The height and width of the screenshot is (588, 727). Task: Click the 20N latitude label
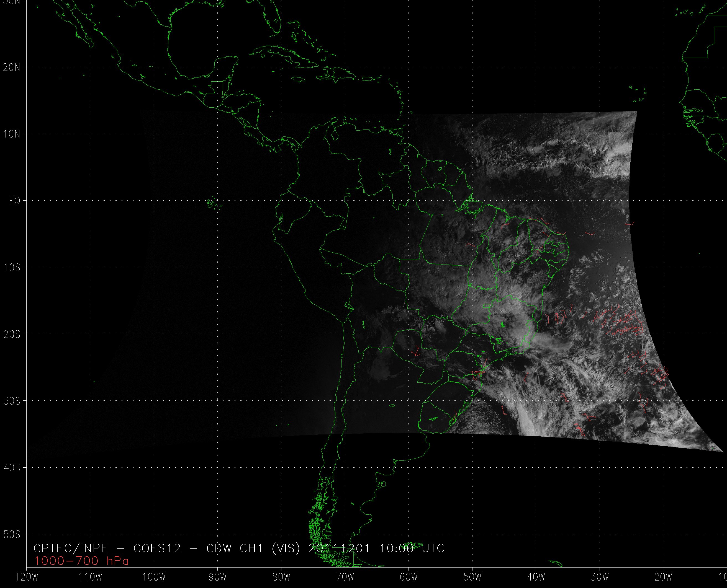point(12,68)
